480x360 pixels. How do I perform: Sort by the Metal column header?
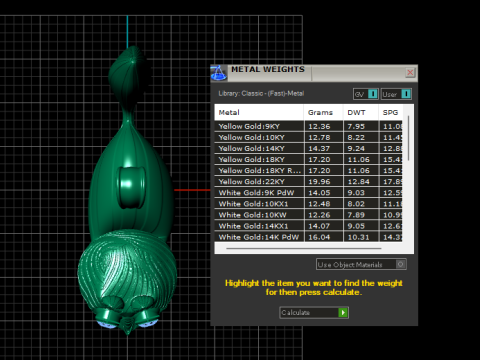coord(259,113)
